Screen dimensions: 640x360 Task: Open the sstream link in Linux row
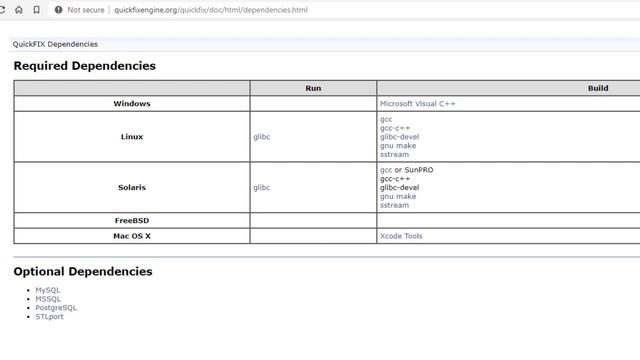(394, 155)
